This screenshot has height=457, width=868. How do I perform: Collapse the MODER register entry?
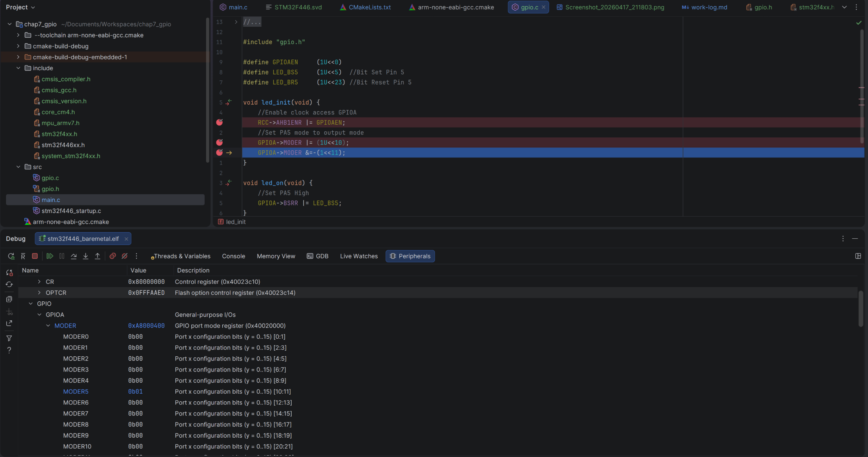48,325
